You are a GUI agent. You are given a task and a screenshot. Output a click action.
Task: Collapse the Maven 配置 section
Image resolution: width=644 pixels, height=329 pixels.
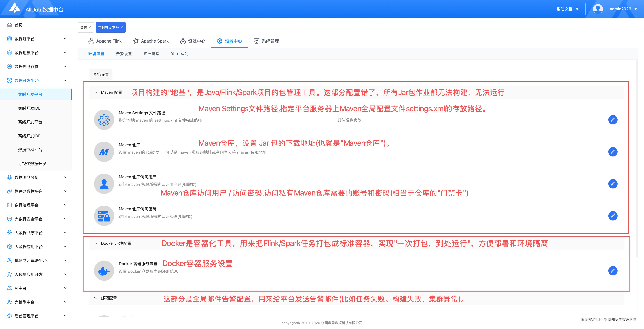96,92
